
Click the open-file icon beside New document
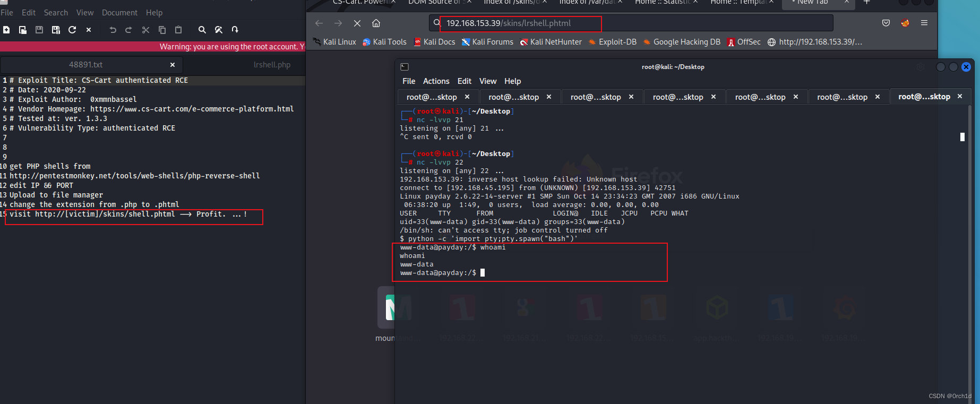pos(23,30)
